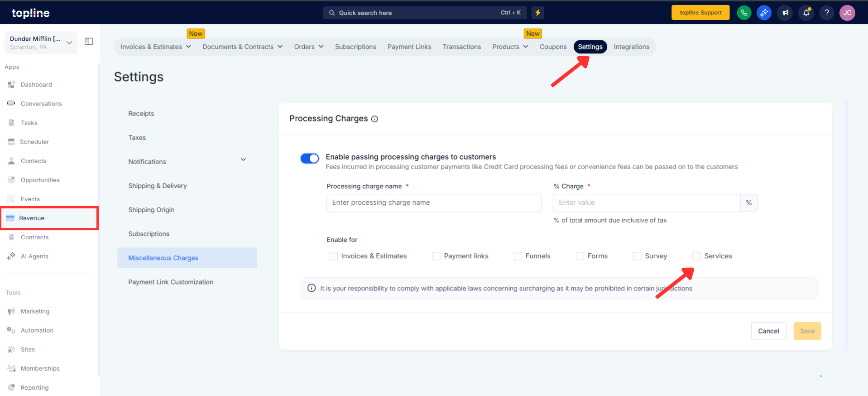Screen dimensions: 868x396
Task: Open the Coupons tab
Action: [553, 47]
